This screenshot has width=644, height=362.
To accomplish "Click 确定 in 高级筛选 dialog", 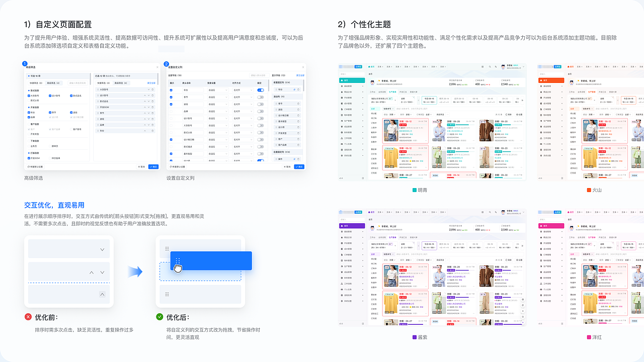I will tap(153, 166).
